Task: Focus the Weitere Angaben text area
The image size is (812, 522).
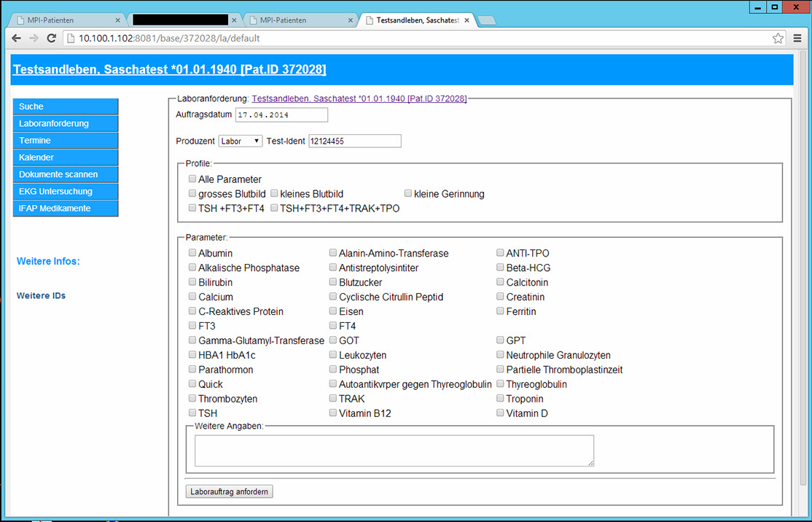Action: coord(394,451)
